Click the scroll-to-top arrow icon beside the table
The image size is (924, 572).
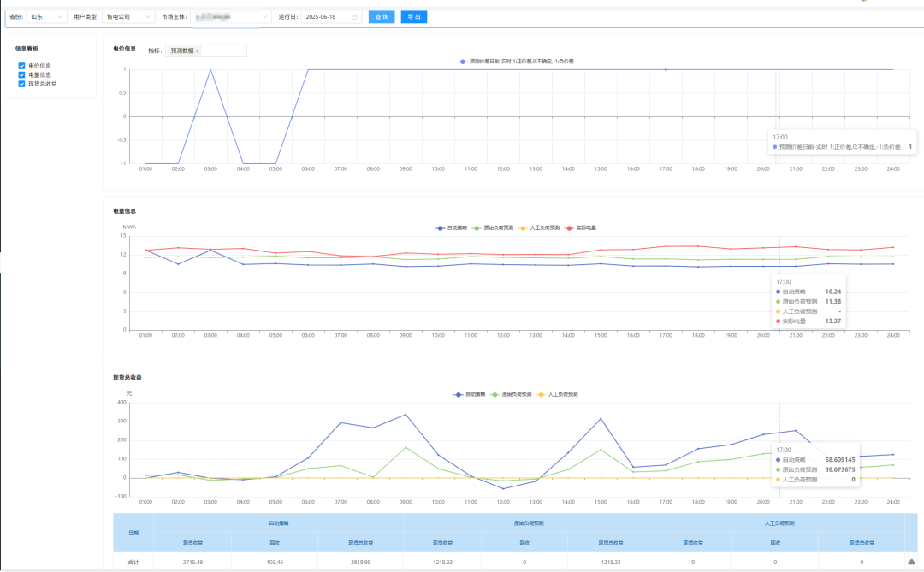912,562
